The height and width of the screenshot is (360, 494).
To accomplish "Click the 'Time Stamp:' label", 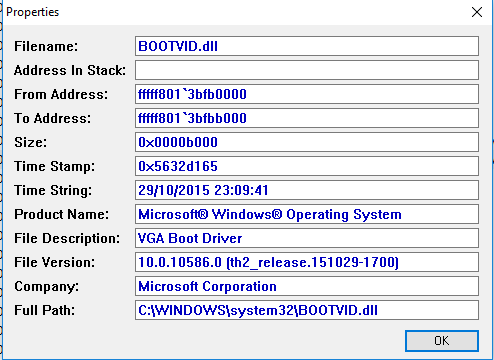I will coord(54,166).
